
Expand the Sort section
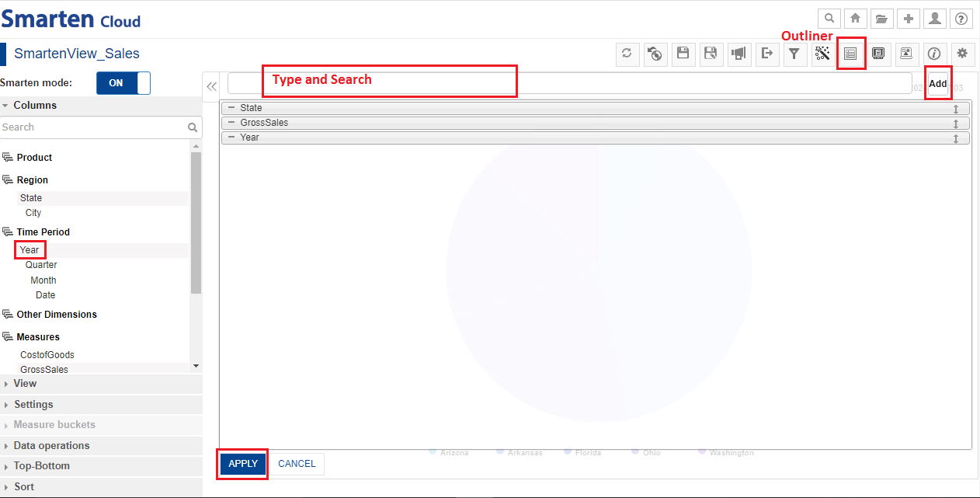101,487
